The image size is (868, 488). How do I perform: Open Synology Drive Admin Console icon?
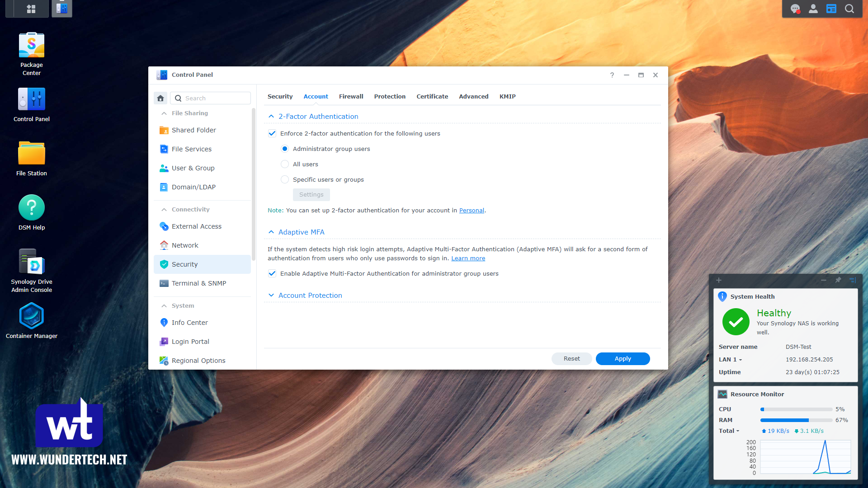coord(32,262)
